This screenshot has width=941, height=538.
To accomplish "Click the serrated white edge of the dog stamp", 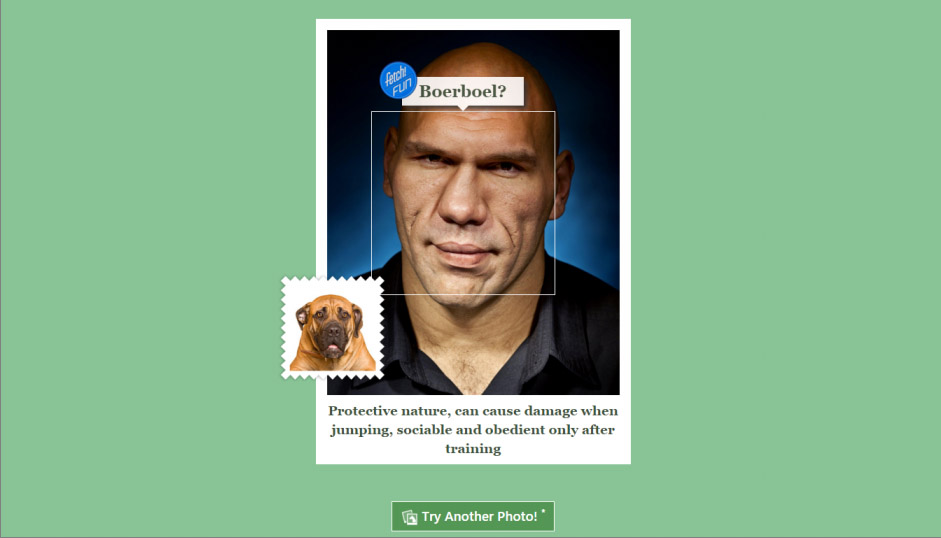I will pos(332,280).
